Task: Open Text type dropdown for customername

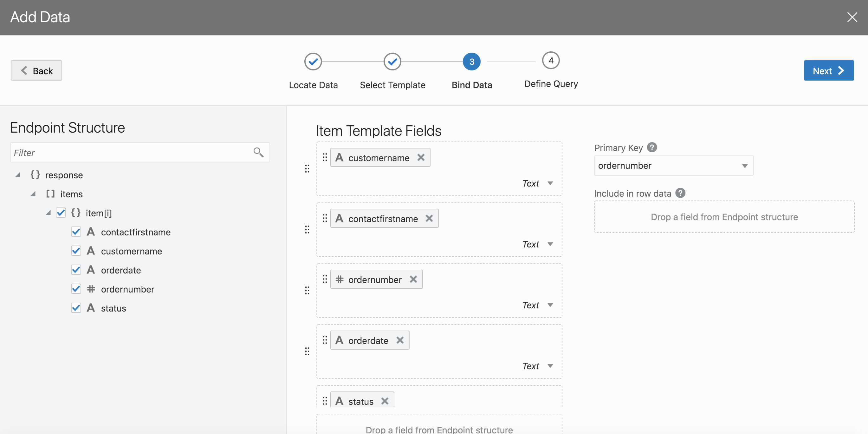Action: [538, 183]
